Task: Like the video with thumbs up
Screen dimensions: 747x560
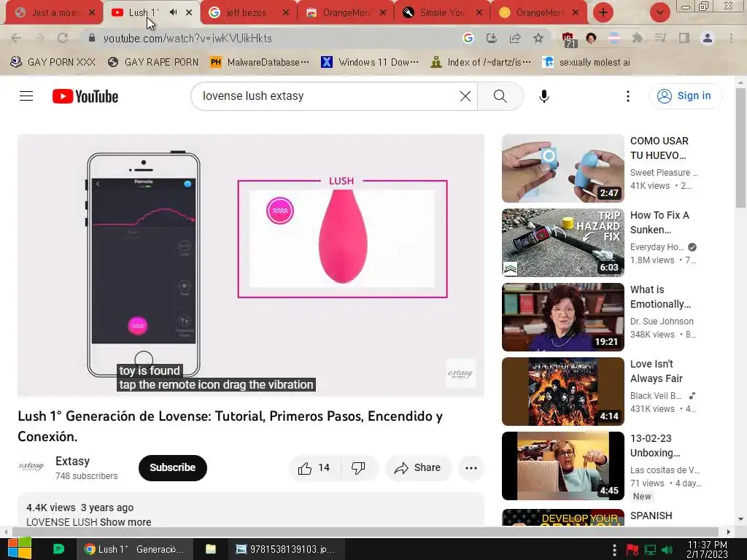Action: pos(314,468)
